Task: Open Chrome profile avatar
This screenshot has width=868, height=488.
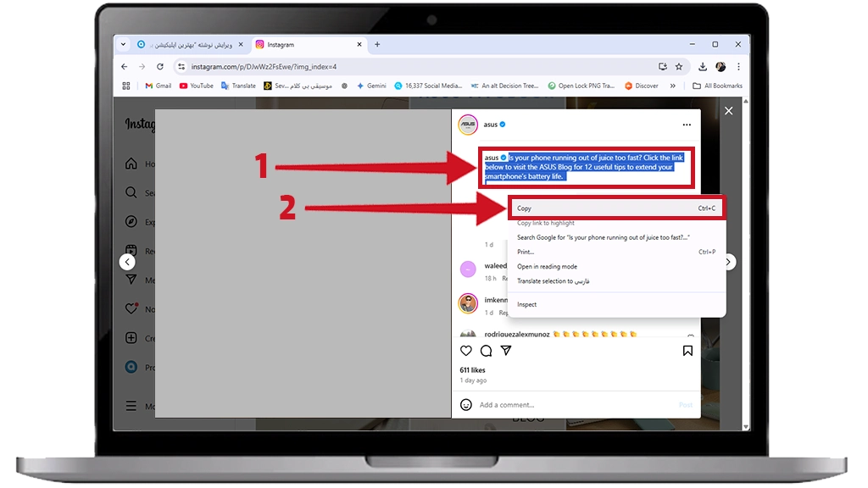Action: coord(721,67)
